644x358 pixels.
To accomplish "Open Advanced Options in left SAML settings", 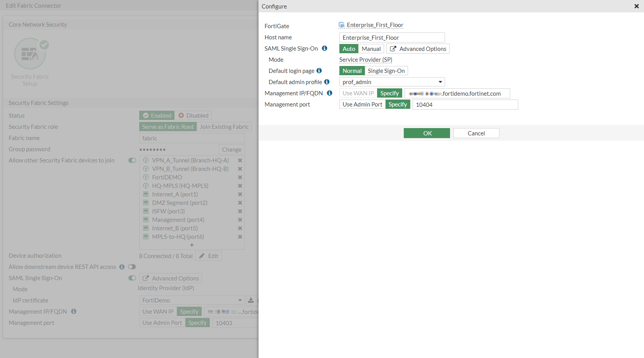I will click(x=170, y=279).
